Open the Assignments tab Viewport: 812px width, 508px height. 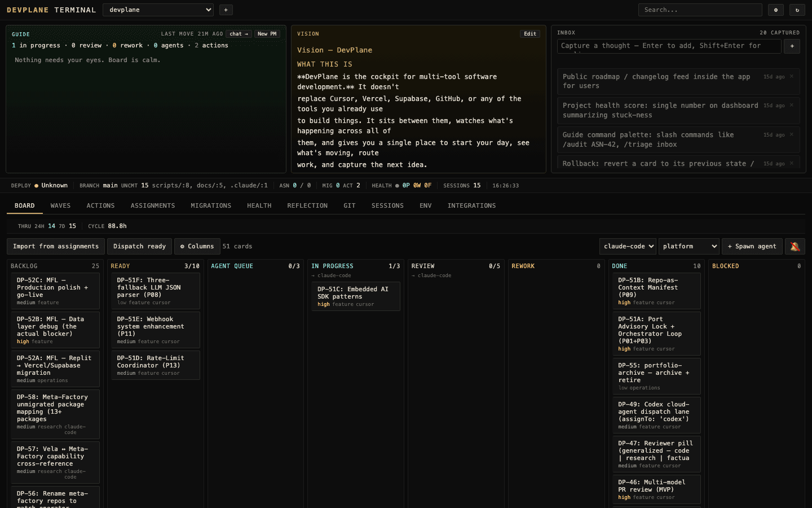(153, 205)
